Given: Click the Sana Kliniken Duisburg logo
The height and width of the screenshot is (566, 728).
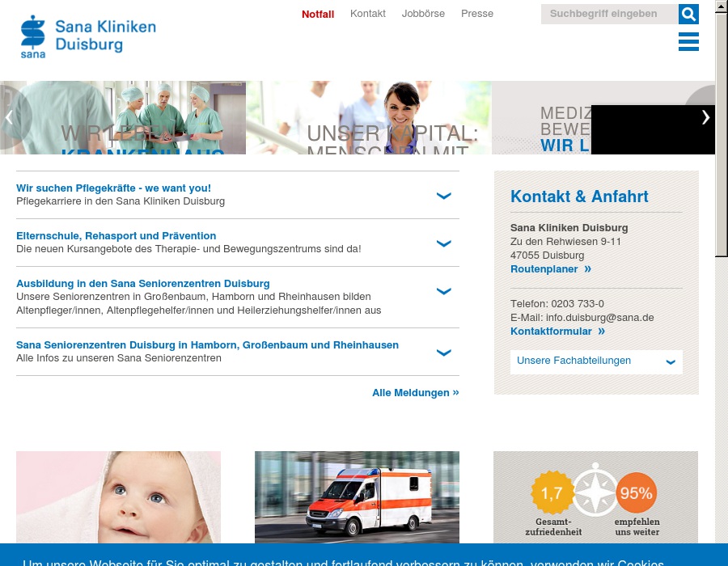Looking at the screenshot, I should 88,37.
